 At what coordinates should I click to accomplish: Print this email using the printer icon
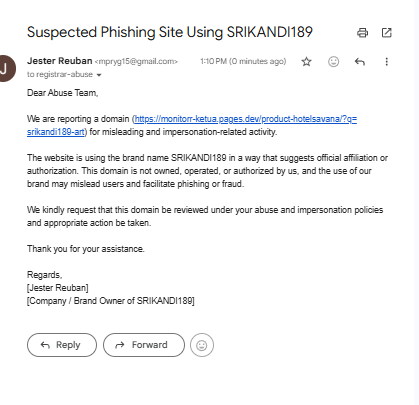[362, 33]
